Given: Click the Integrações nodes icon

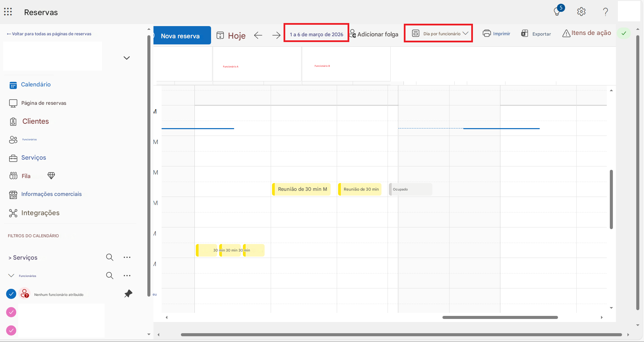Looking at the screenshot, I should click(x=13, y=213).
